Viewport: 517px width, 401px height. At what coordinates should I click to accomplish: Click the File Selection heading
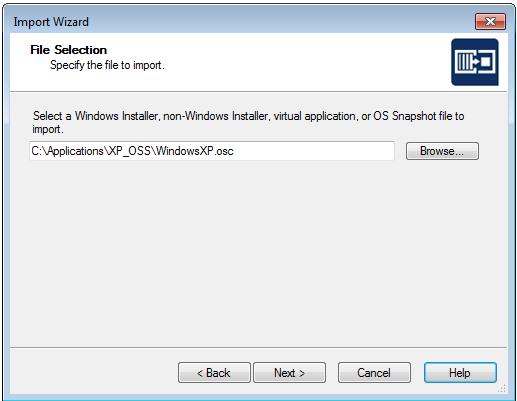(69, 50)
